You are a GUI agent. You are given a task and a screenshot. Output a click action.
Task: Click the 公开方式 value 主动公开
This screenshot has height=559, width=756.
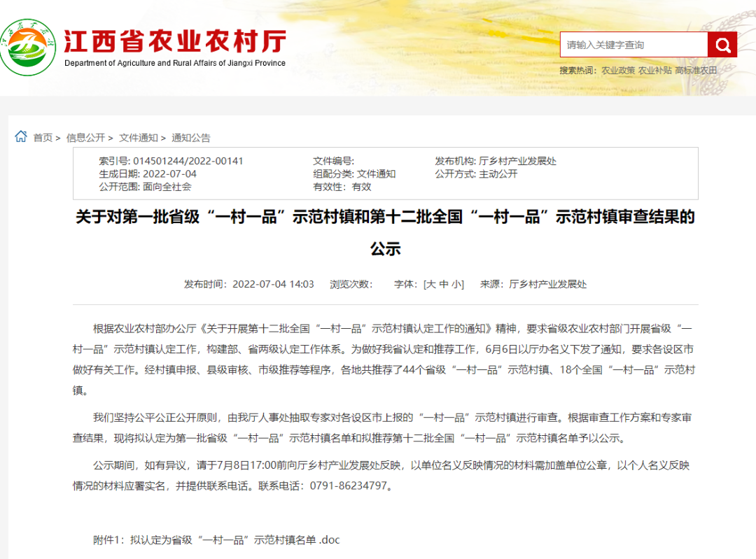pos(498,174)
